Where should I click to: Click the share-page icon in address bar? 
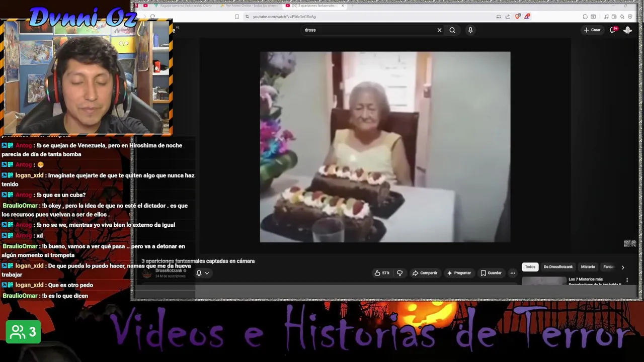coord(508,17)
